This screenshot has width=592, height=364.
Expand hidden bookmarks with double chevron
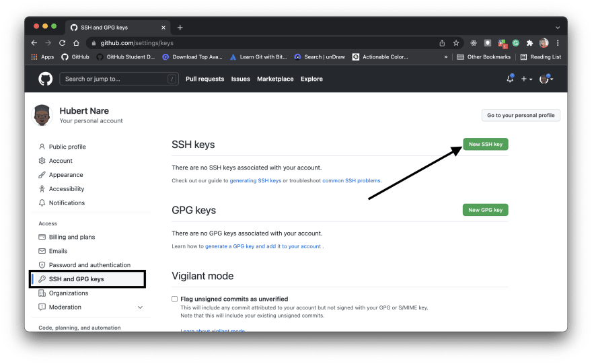(x=446, y=57)
